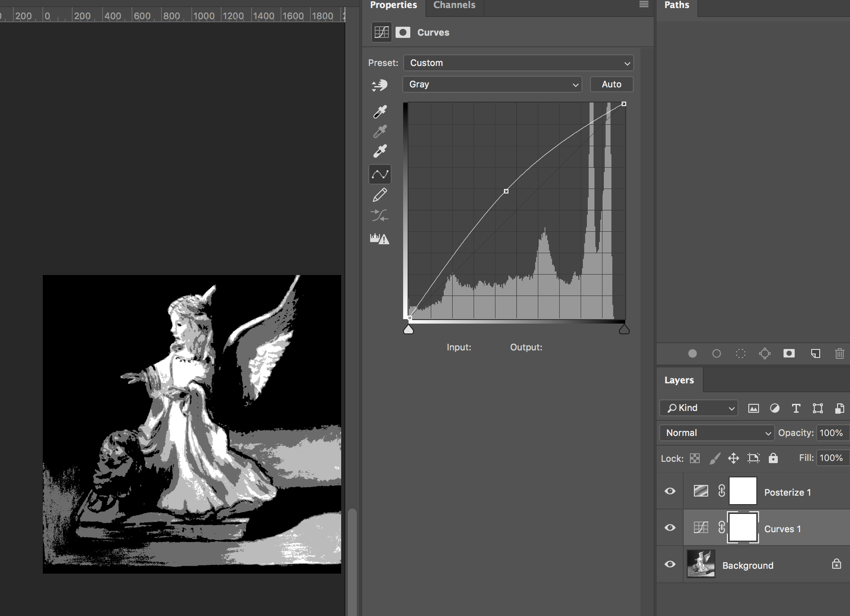Click the Curves 1 layer mask thumbnail
Image resolution: width=850 pixels, height=616 pixels.
point(743,527)
